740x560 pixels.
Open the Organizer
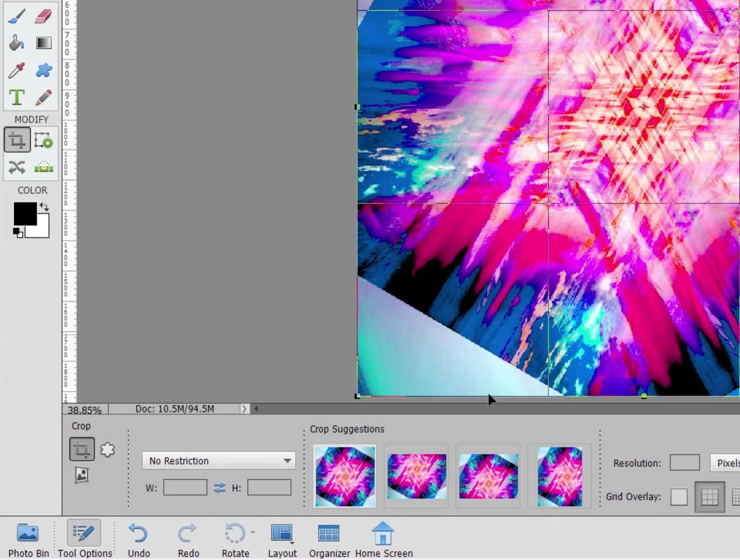point(329,539)
